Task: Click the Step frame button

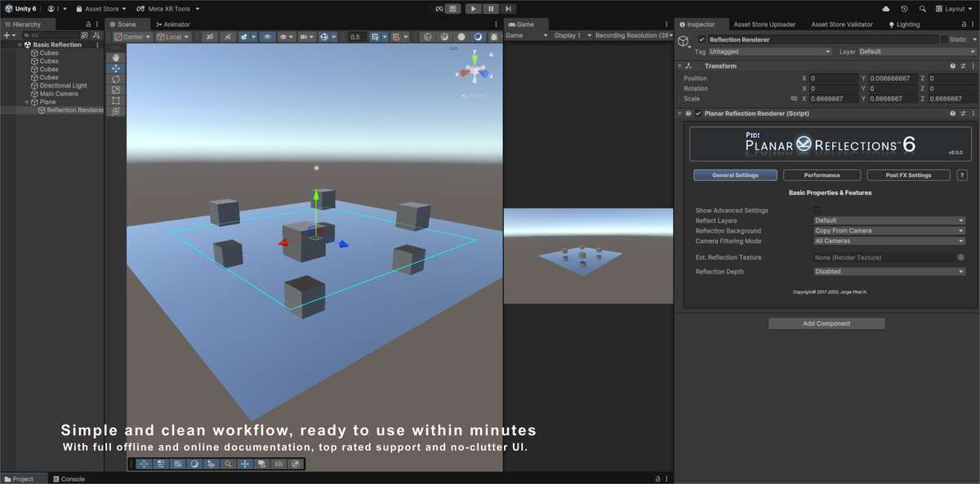Action: click(509, 8)
